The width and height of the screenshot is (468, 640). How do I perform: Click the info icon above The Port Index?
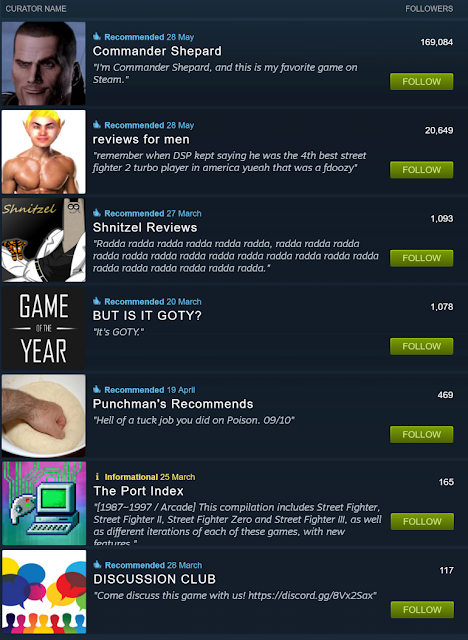coord(97,477)
